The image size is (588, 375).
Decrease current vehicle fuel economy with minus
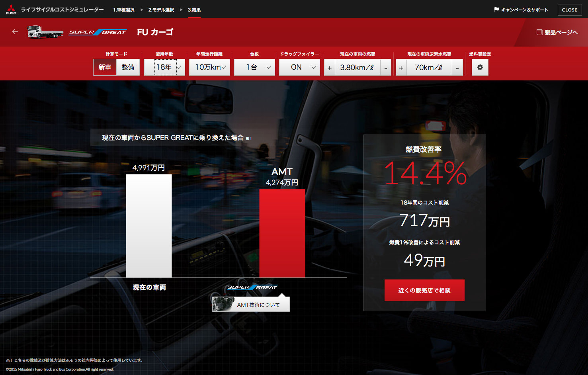pyautogui.click(x=386, y=68)
